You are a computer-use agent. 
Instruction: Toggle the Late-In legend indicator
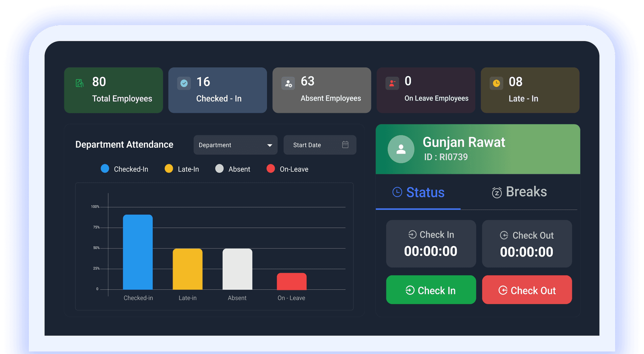pos(169,169)
